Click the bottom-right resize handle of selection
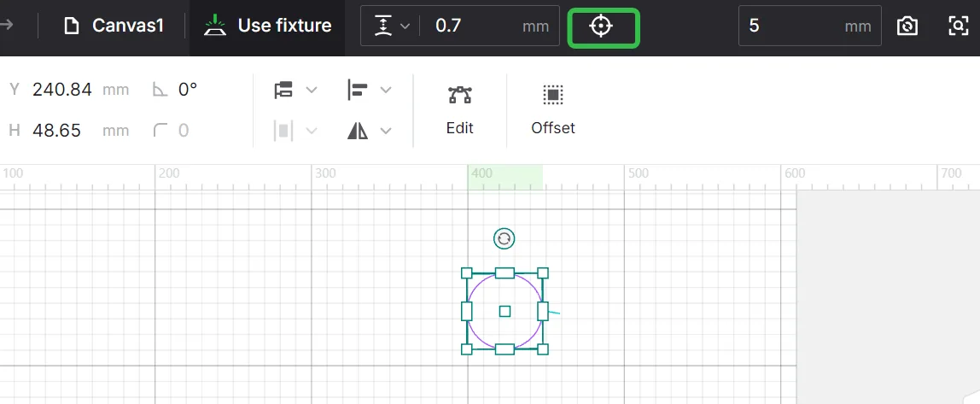This screenshot has height=404, width=980. [543, 349]
